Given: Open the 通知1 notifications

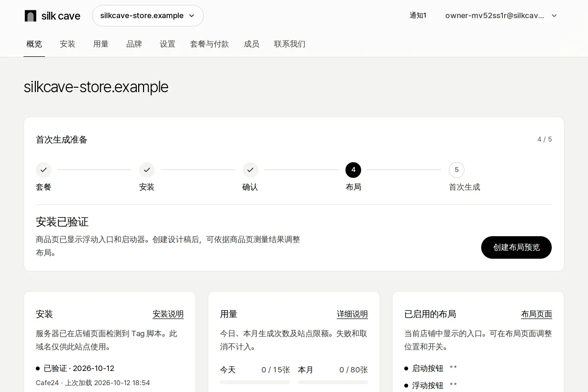Looking at the screenshot, I should 418,16.
